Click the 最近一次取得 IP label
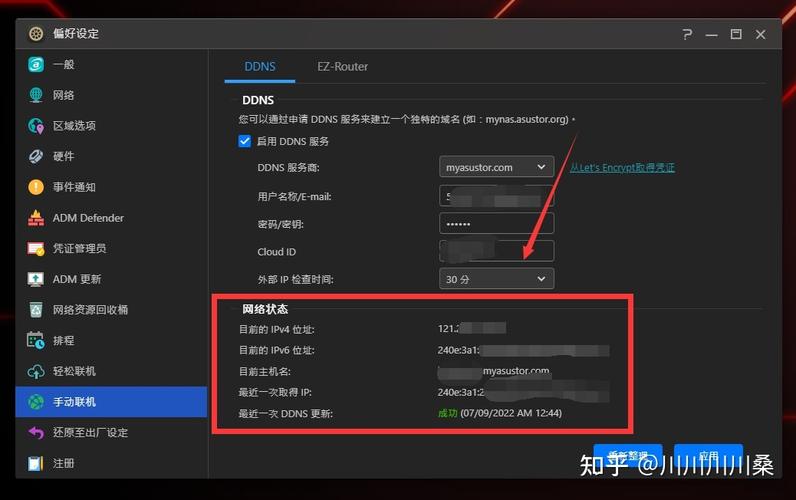Image resolution: width=796 pixels, height=500 pixels. tap(275, 392)
